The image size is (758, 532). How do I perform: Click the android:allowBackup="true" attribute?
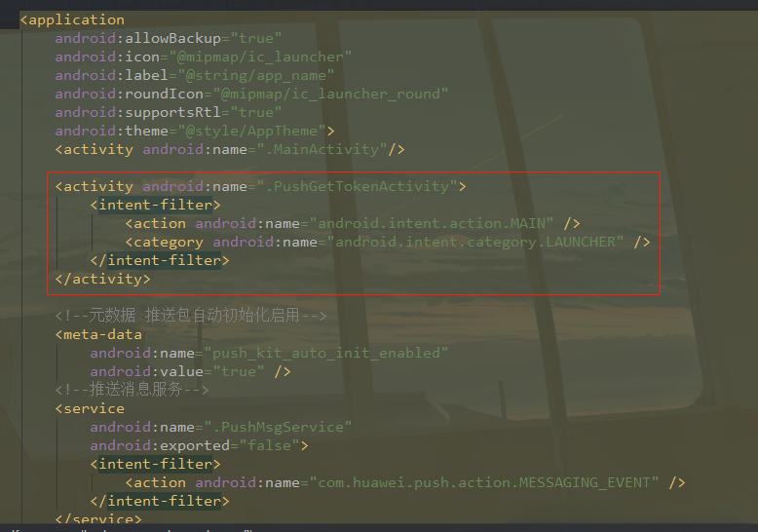coord(169,38)
